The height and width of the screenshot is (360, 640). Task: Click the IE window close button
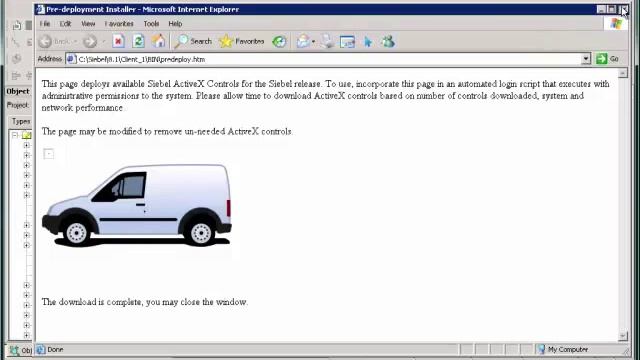click(624, 9)
